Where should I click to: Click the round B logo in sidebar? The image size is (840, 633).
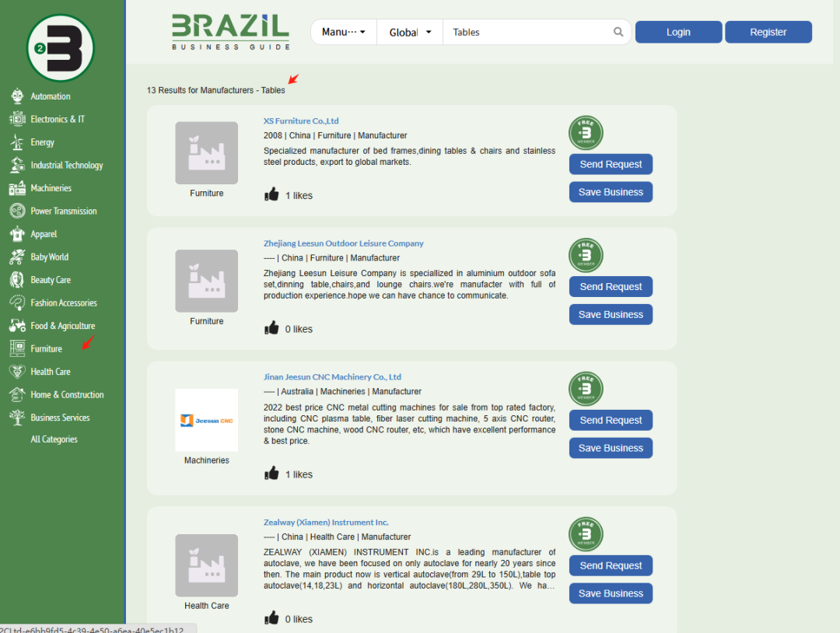click(x=61, y=48)
